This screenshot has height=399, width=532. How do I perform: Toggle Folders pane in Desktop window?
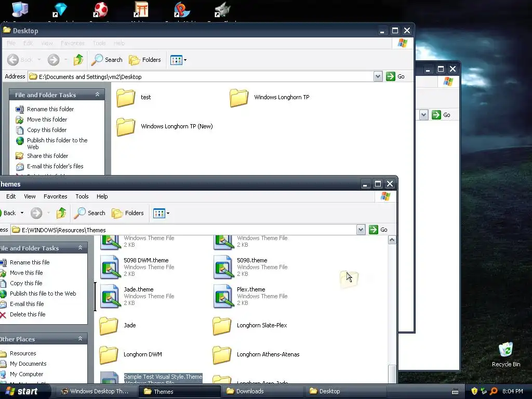pyautogui.click(x=145, y=60)
